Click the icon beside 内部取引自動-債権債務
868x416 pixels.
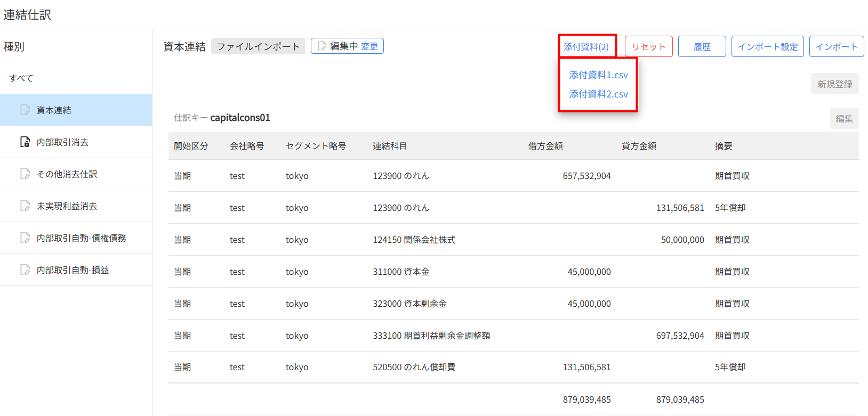click(x=25, y=238)
